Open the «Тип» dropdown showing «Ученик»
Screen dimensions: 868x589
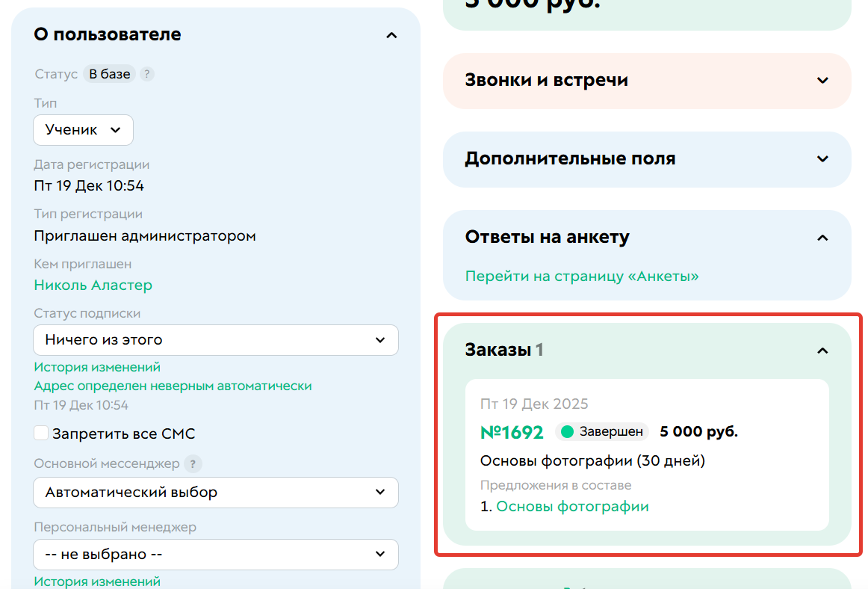(x=83, y=129)
